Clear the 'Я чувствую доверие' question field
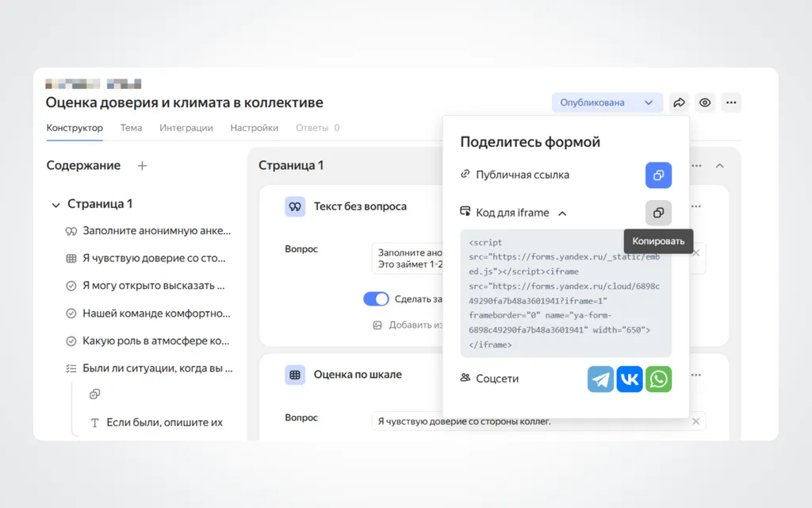This screenshot has height=508, width=812. tap(696, 421)
